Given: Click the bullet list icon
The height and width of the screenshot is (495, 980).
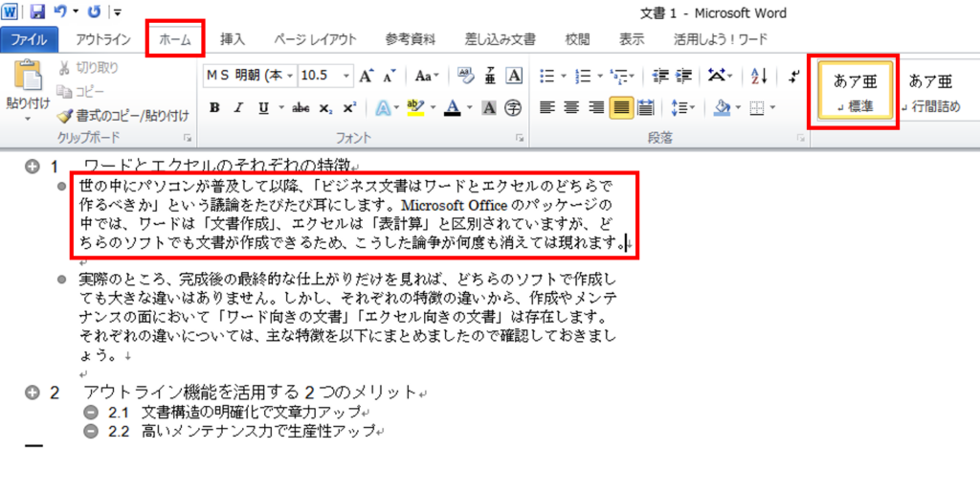Looking at the screenshot, I should [x=546, y=76].
